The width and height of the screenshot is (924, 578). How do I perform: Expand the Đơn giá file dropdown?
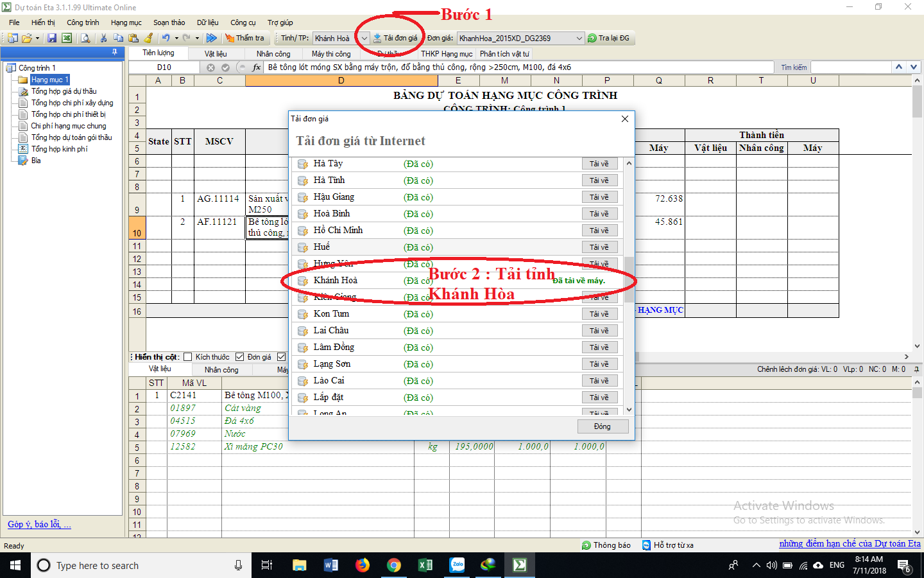pyautogui.click(x=579, y=39)
